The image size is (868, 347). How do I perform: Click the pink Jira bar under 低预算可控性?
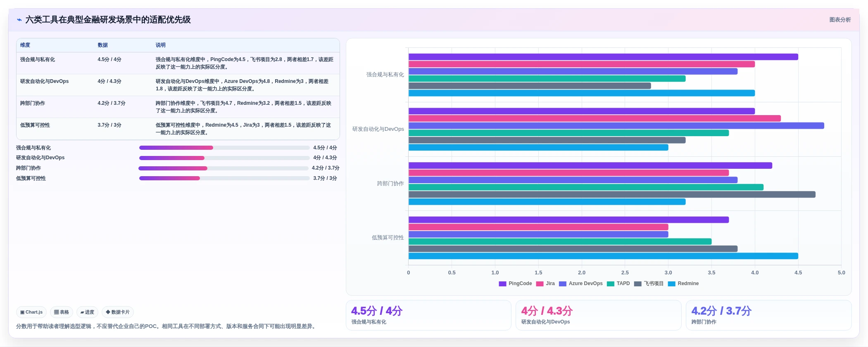(x=538, y=227)
